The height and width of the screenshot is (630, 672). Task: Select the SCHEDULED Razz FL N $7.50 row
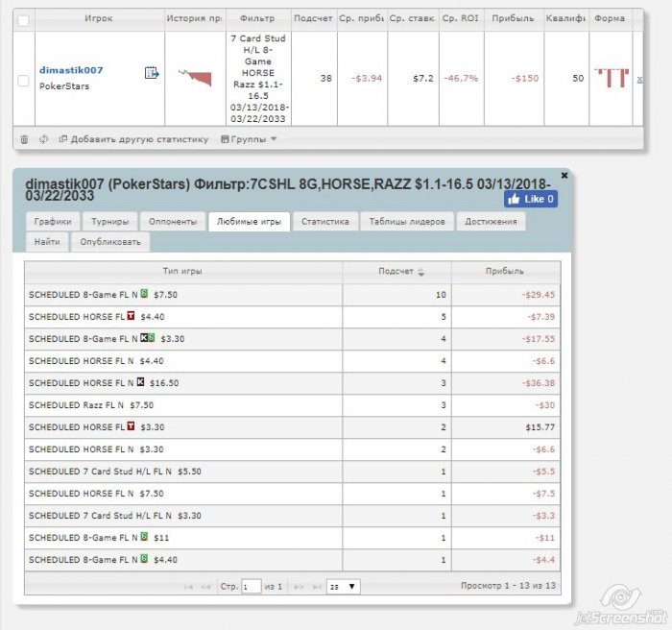[x=292, y=405]
